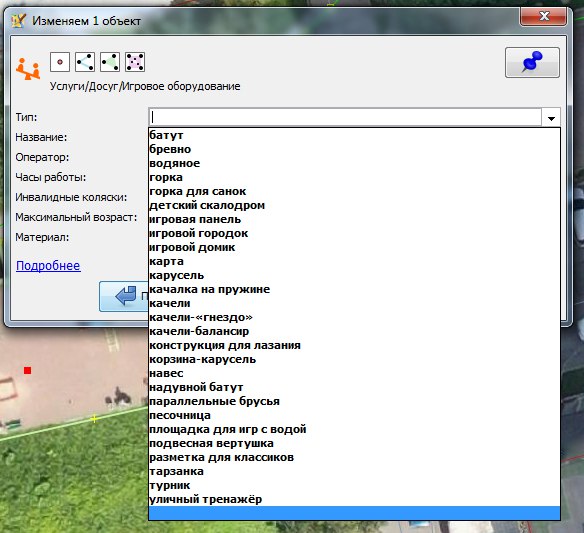Choose бревно from the type list
The height and width of the screenshot is (533, 584).
coord(354,149)
